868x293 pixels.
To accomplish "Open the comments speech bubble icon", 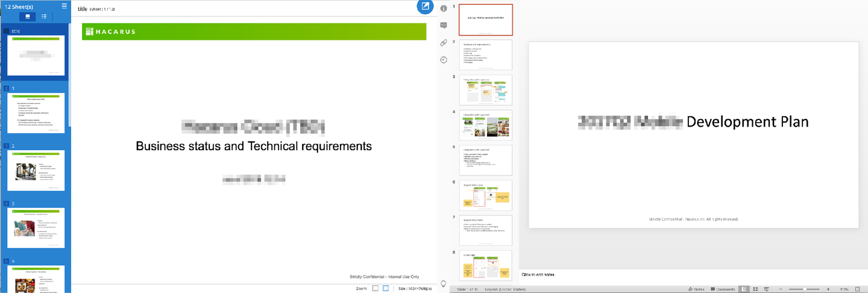I will [x=444, y=25].
